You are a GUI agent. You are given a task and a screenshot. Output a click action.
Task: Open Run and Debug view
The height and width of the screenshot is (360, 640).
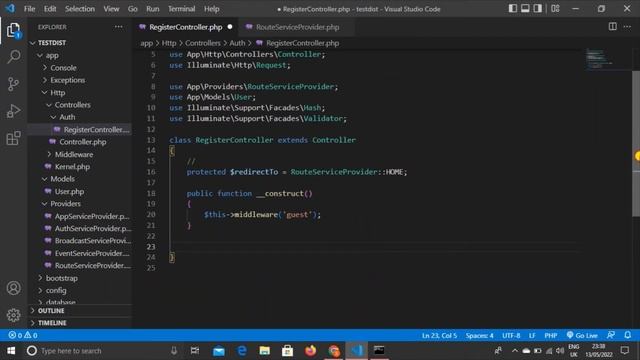point(13,111)
